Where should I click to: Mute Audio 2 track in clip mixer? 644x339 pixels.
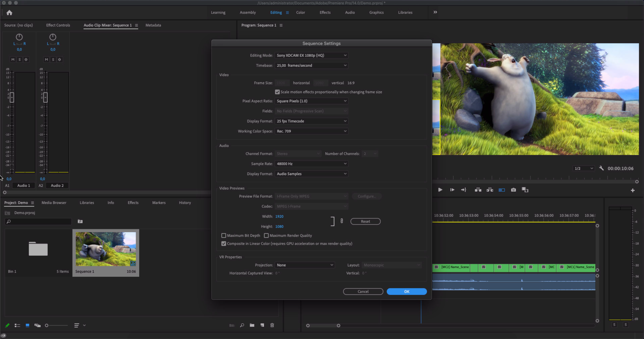pos(46,60)
